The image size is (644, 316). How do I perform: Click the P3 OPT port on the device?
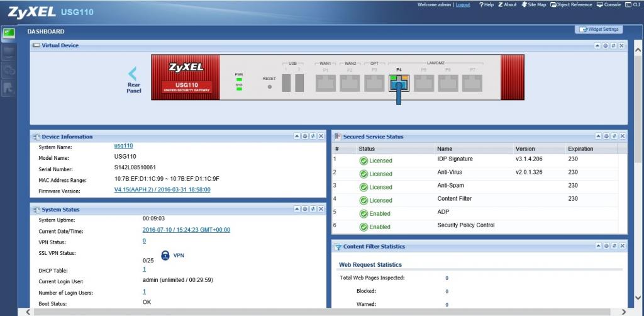pyautogui.click(x=375, y=83)
